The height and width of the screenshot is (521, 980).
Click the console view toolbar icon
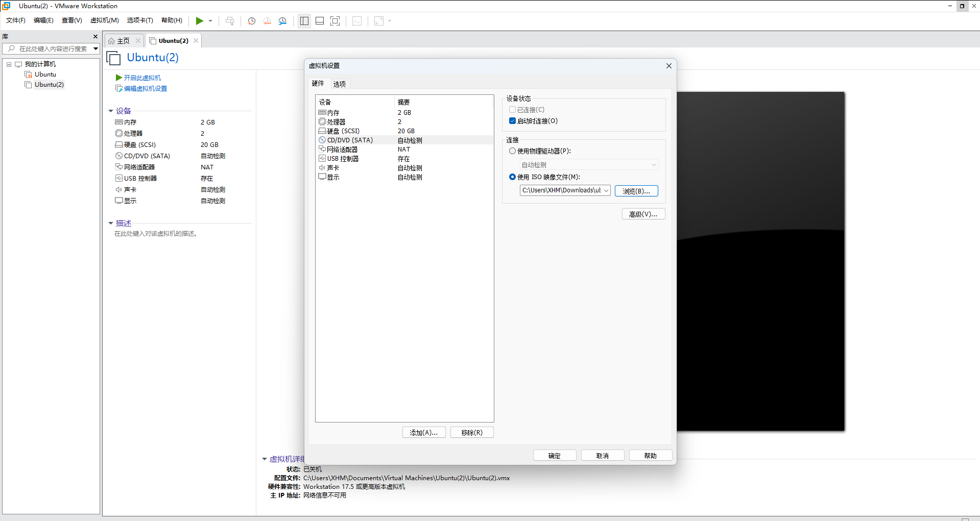pyautogui.click(x=357, y=21)
